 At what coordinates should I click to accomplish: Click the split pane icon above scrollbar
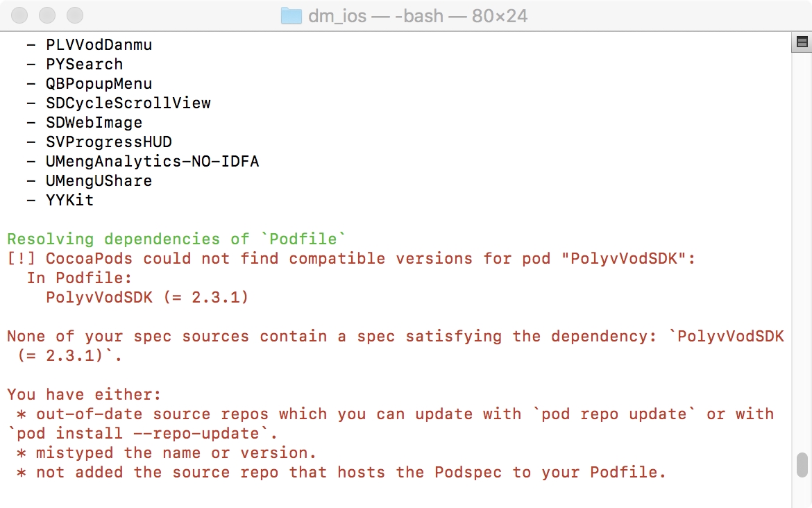pyautogui.click(x=802, y=43)
